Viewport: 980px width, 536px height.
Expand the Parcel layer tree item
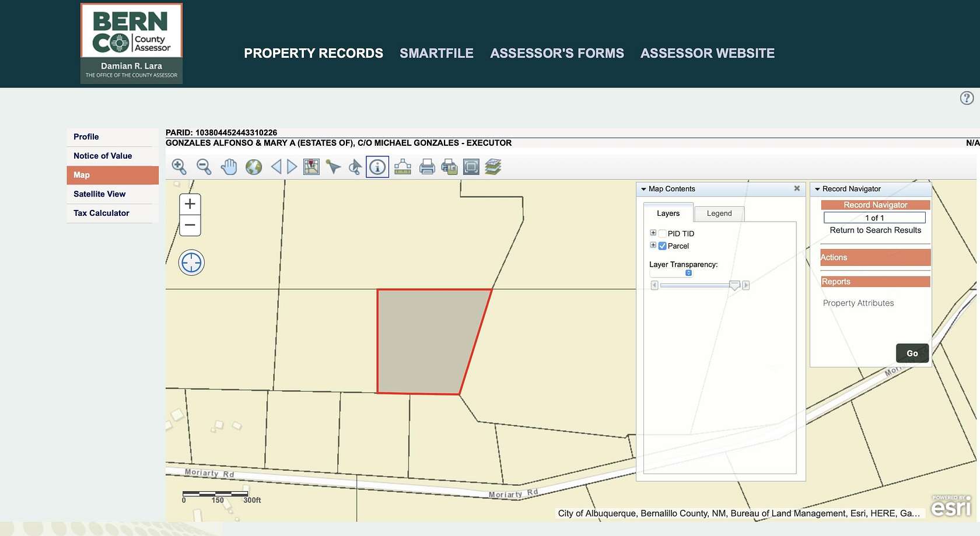coord(653,245)
